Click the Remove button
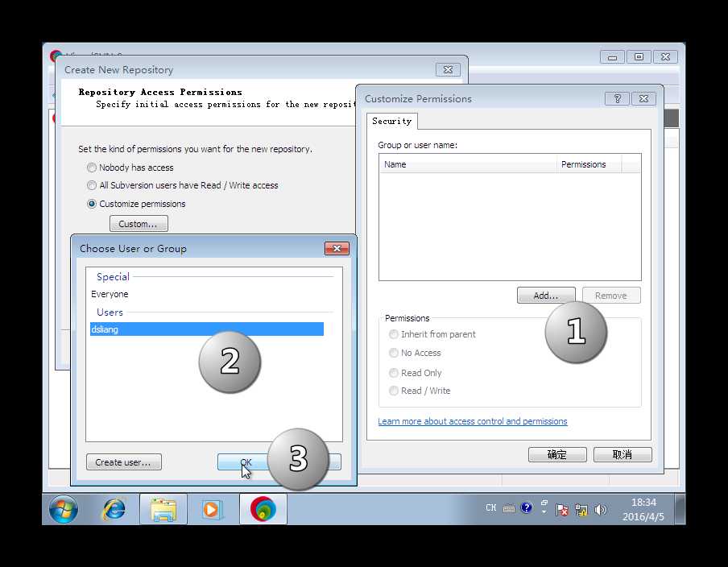 click(x=611, y=296)
